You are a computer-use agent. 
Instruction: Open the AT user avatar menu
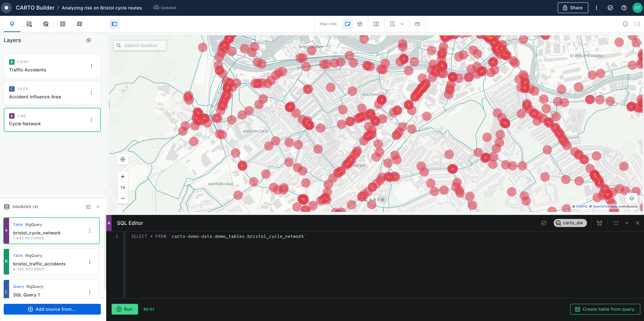637,8
